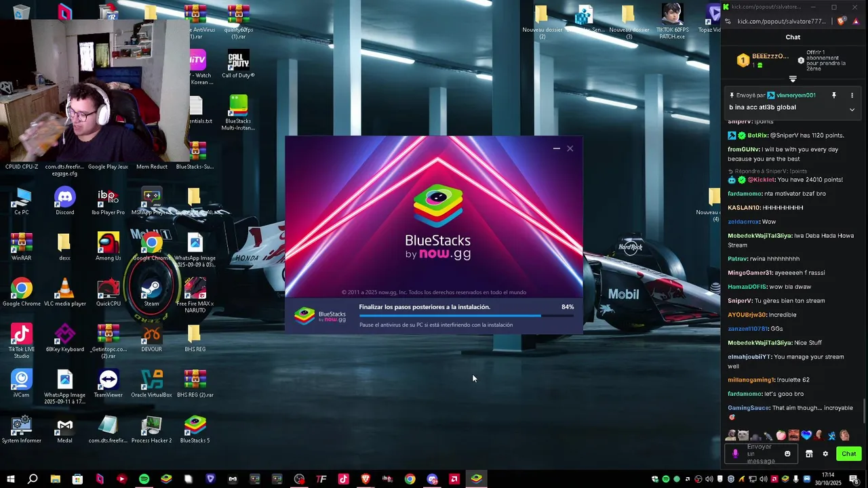This screenshot has width=868, height=488.
Task: Open the Ce PC desktop icon
Action: pyautogui.click(x=21, y=201)
